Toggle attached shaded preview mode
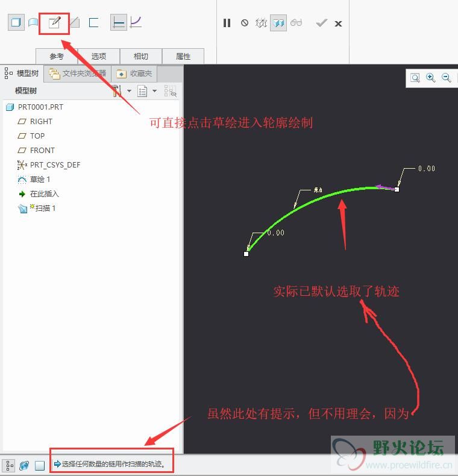 click(x=278, y=23)
